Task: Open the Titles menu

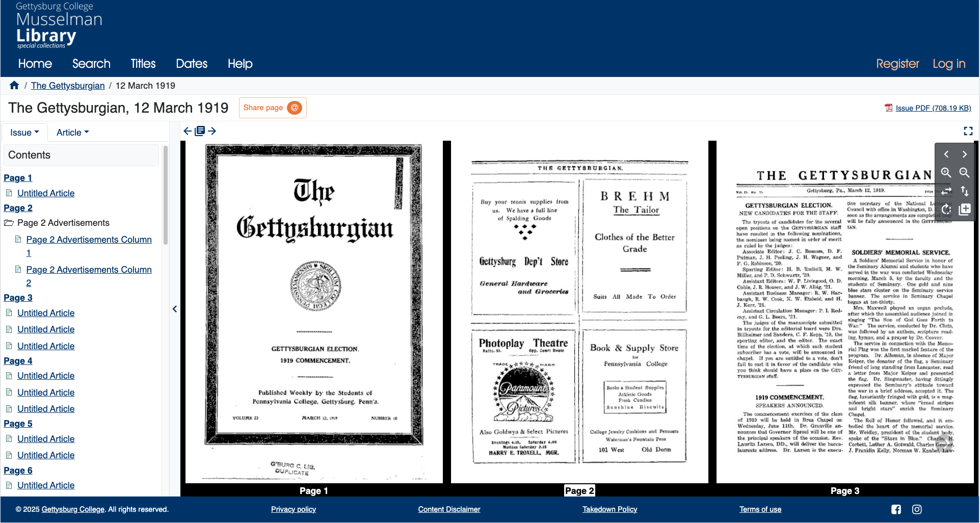Action: click(x=143, y=64)
